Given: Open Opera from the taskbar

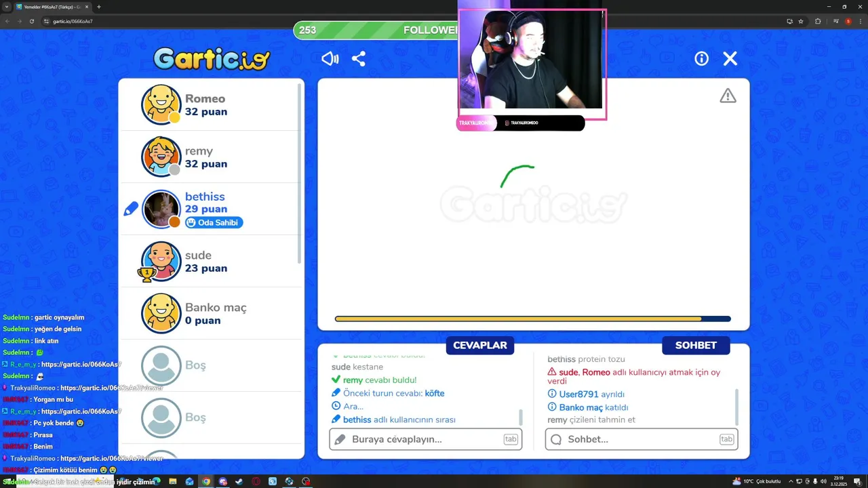Looking at the screenshot, I should [x=256, y=481].
